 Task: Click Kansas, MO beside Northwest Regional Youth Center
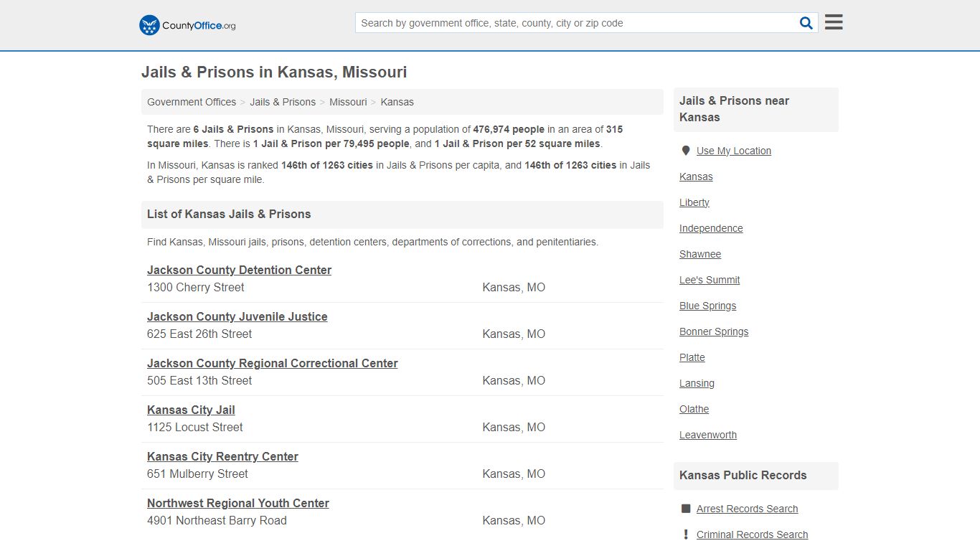click(514, 520)
